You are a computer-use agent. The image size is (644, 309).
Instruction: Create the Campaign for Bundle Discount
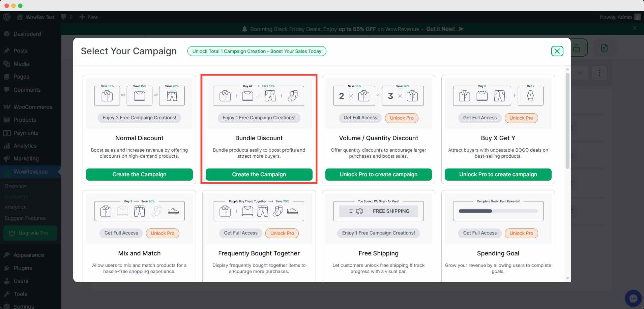tap(259, 174)
